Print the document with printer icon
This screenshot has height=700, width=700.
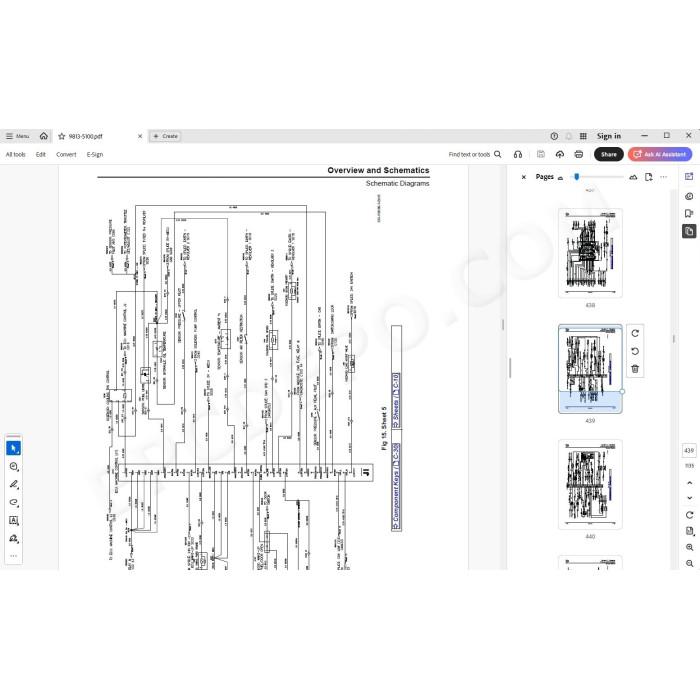point(579,154)
